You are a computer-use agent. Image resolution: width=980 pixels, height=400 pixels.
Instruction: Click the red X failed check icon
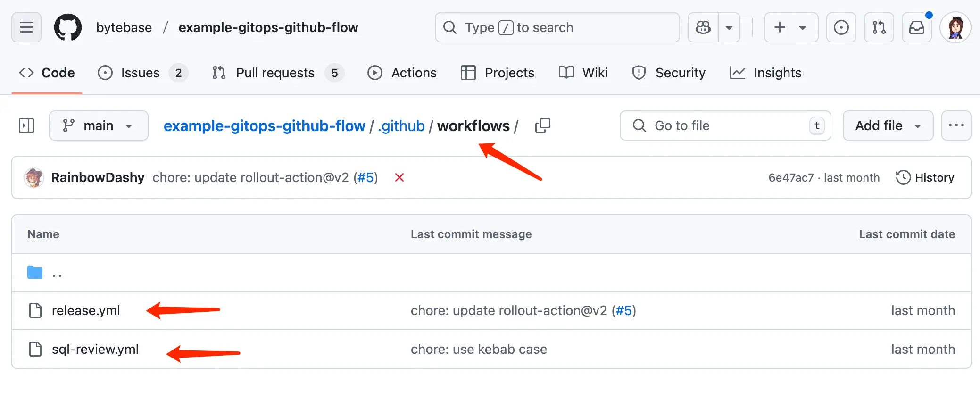point(399,177)
